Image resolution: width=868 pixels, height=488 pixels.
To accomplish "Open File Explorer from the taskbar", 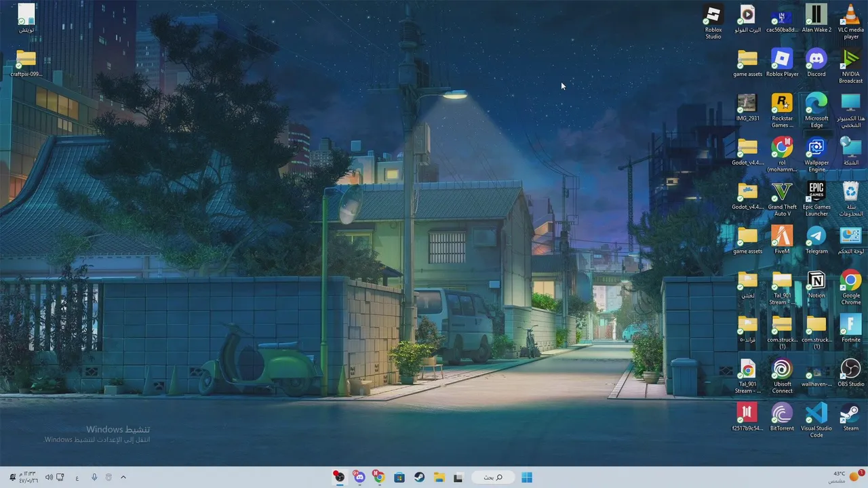I will tap(439, 477).
